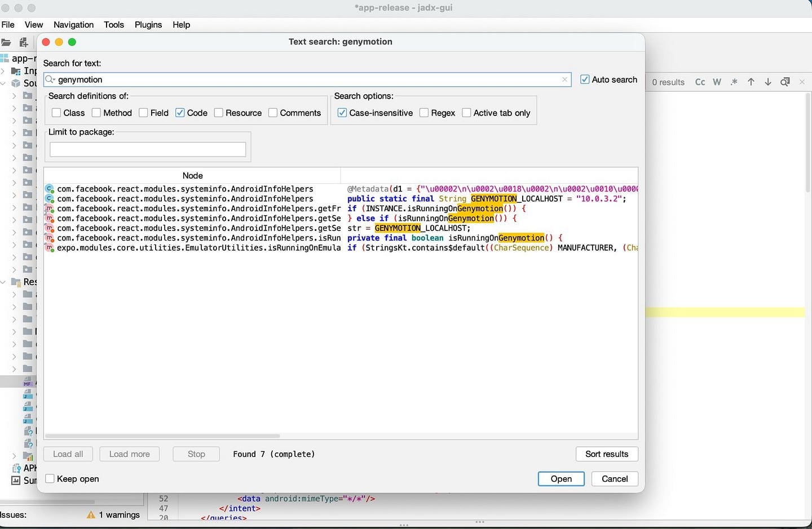
Task: Enable Active tab only option
Action: point(466,113)
